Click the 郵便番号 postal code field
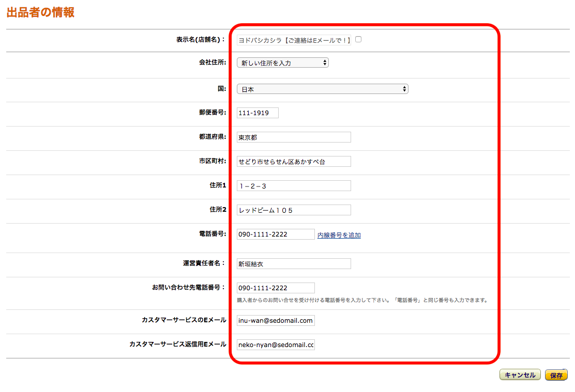Screen dimensions: 575x392 (258, 113)
